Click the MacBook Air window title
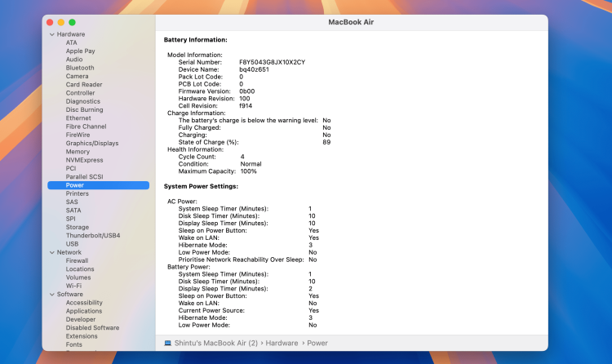 pos(351,22)
